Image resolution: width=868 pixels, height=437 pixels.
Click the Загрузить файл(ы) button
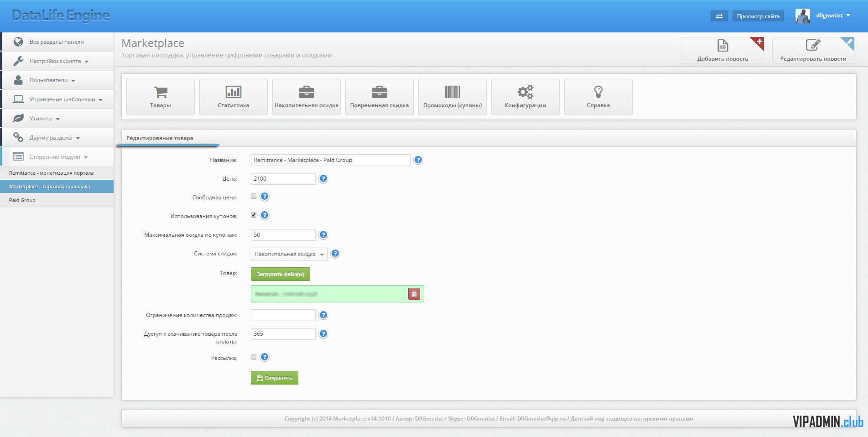tap(281, 274)
